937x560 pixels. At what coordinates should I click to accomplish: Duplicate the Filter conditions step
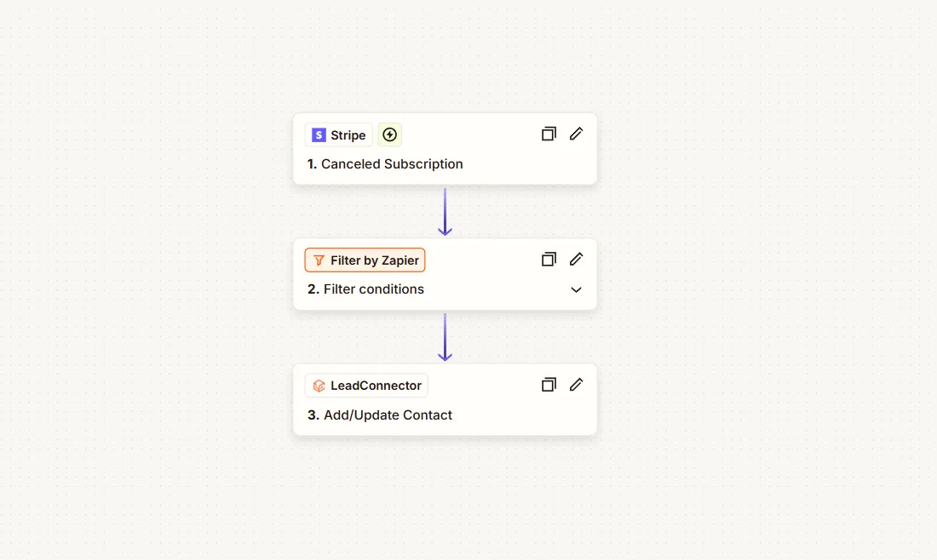[549, 259]
